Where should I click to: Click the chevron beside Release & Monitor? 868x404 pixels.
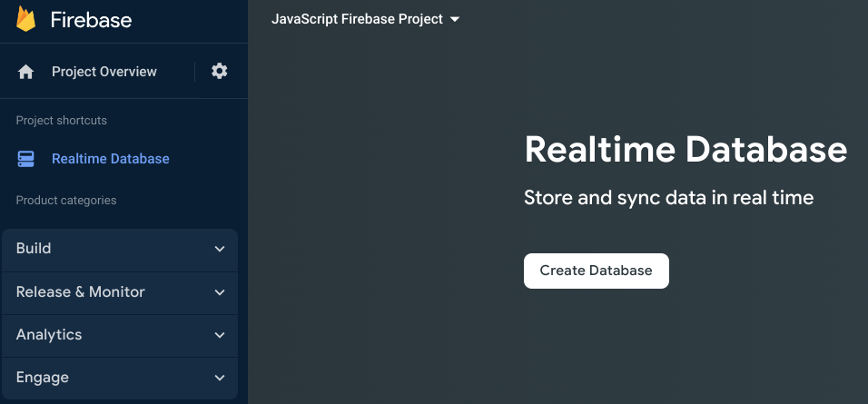(220, 292)
